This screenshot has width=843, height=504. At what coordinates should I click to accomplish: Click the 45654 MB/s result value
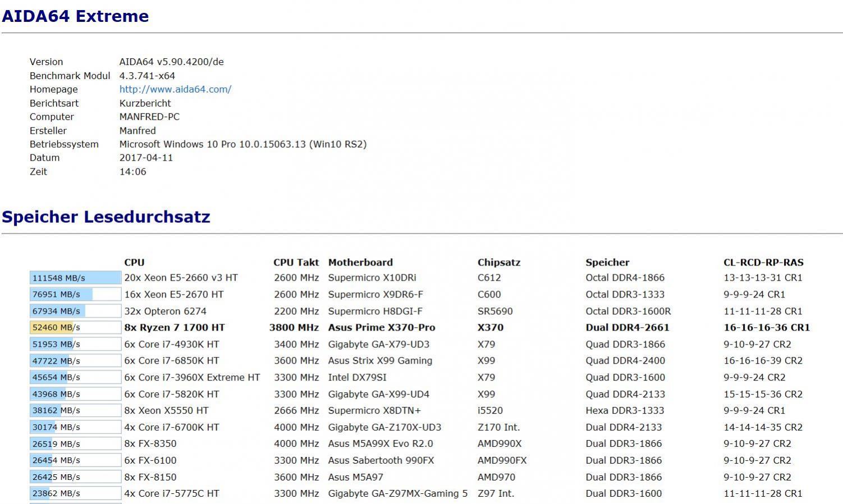[x=56, y=377]
